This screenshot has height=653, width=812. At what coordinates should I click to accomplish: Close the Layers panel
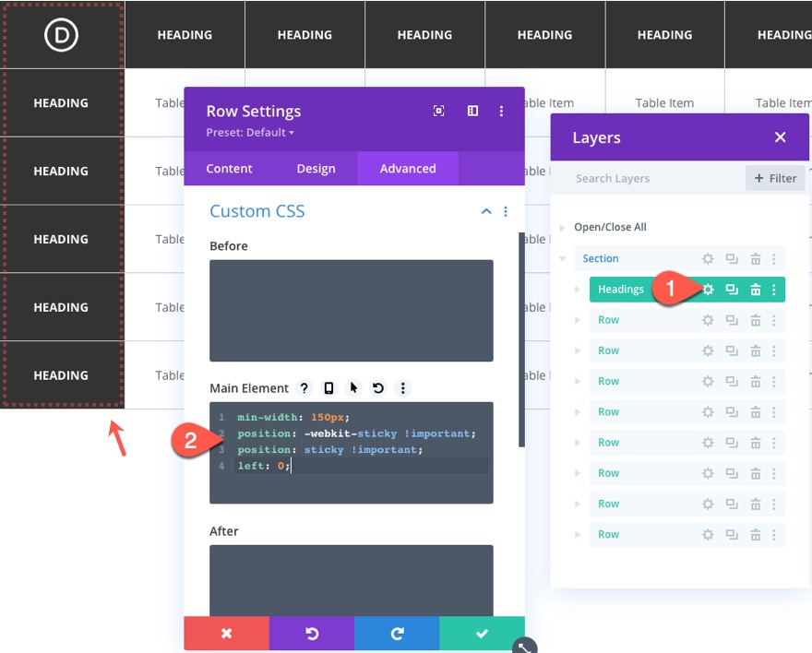tap(781, 137)
